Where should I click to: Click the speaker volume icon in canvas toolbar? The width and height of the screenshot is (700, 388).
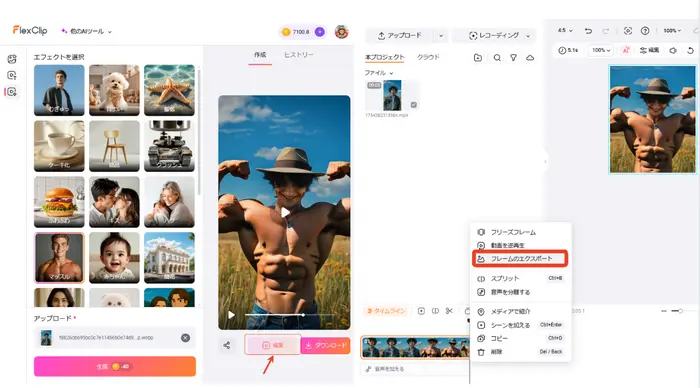point(673,50)
